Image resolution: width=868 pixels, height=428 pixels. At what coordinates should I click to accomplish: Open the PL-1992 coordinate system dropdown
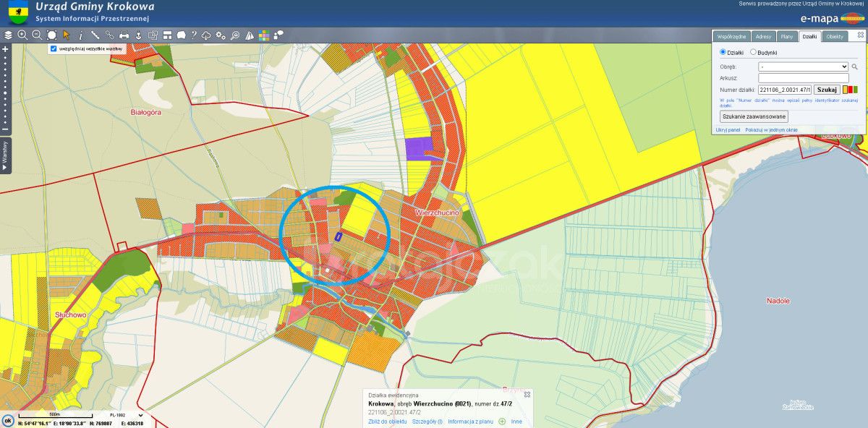[126, 415]
